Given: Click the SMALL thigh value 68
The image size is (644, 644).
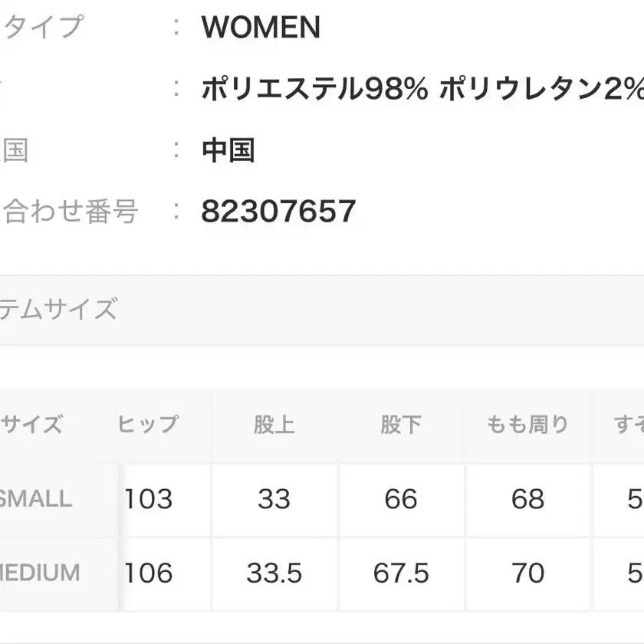Looking at the screenshot, I should coord(527,499).
